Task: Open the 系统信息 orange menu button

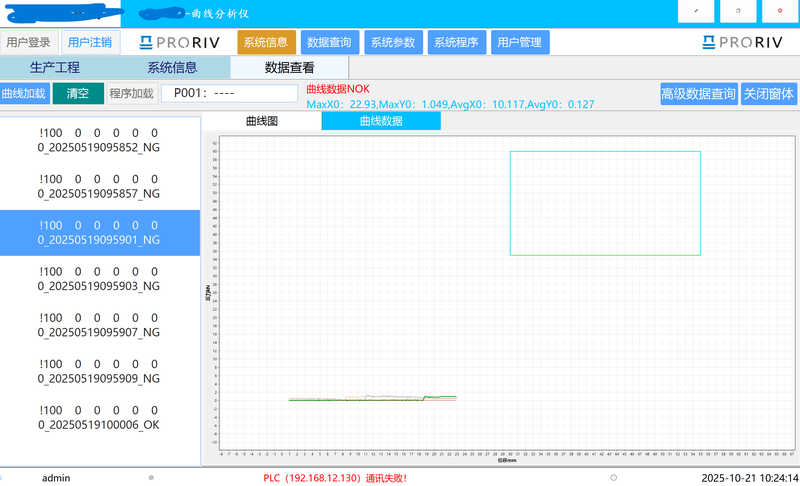Action: (x=266, y=42)
